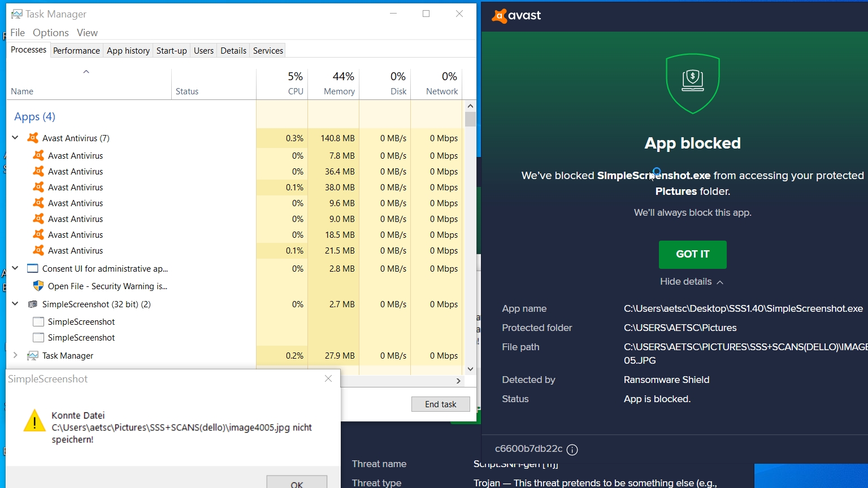Click the Ransomware Shield detected-by value
Image resolution: width=868 pixels, height=488 pixels.
coord(666,380)
